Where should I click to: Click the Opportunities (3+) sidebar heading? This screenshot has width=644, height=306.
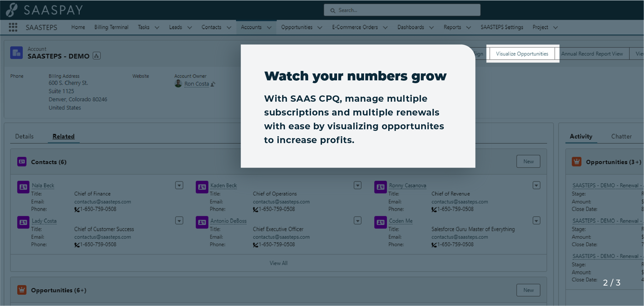pyautogui.click(x=614, y=162)
